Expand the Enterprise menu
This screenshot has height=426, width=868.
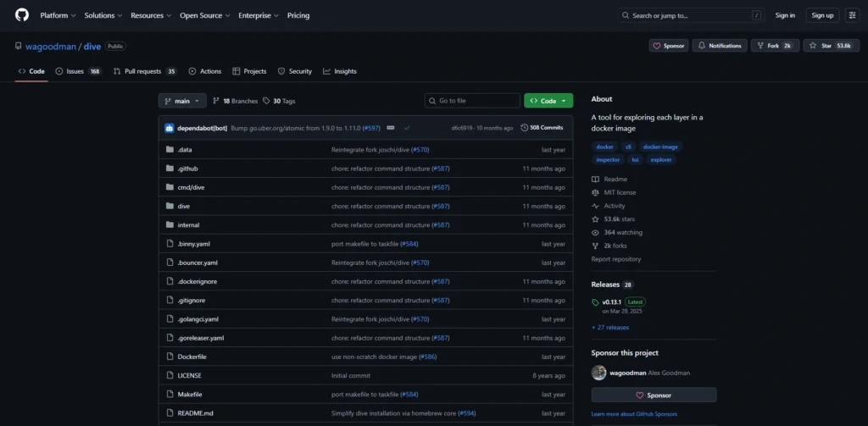(x=259, y=15)
